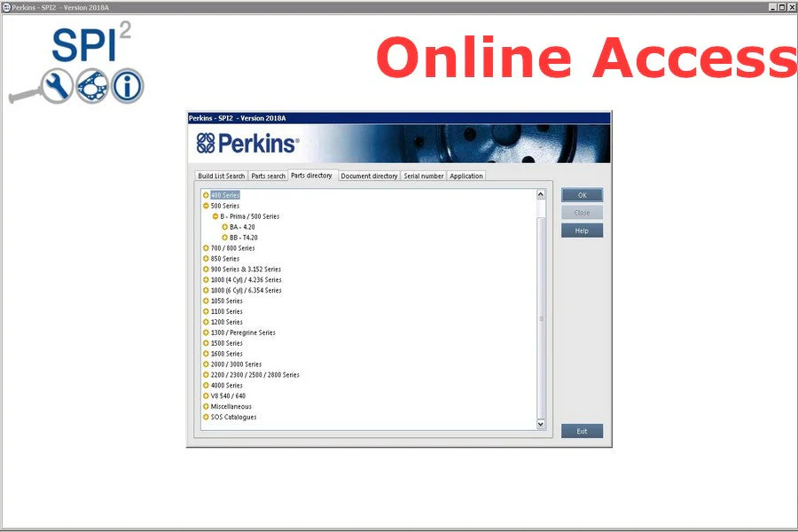The width and height of the screenshot is (798, 532).
Task: Expand the SOS Catalogues node
Action: [206, 417]
